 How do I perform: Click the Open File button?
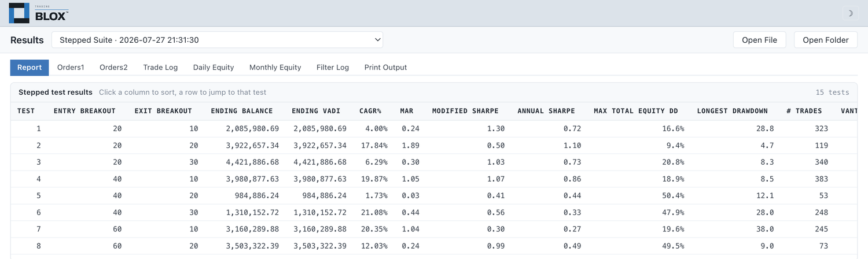759,40
